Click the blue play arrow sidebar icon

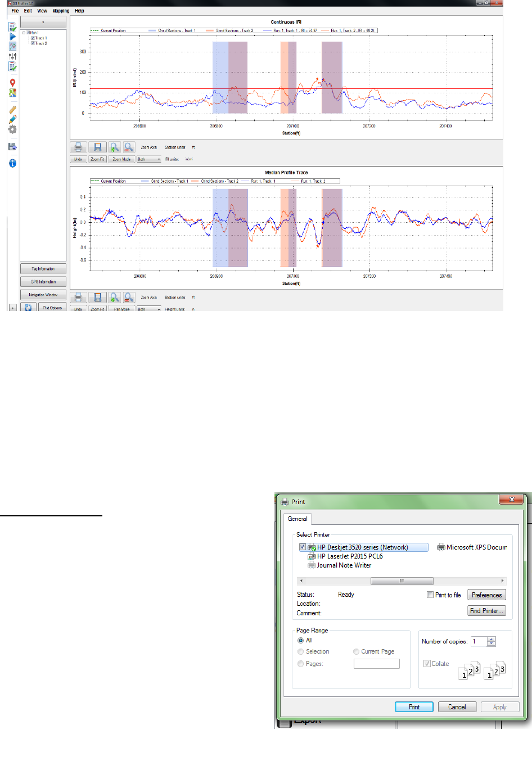click(x=12, y=37)
